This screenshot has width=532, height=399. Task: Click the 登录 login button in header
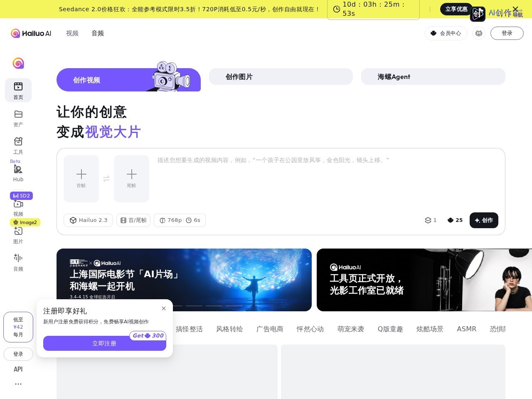tap(507, 33)
